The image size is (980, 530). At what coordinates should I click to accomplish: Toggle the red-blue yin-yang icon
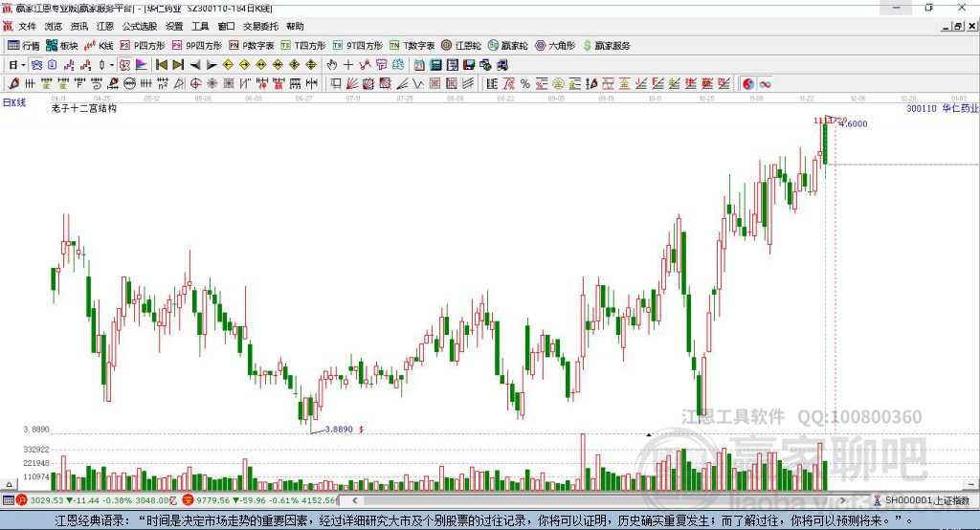coord(748,84)
